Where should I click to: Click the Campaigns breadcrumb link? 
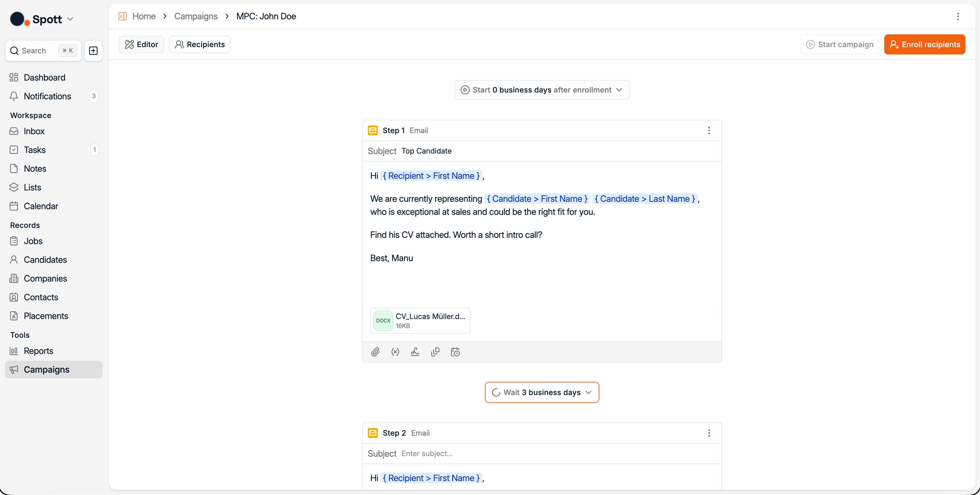click(195, 16)
